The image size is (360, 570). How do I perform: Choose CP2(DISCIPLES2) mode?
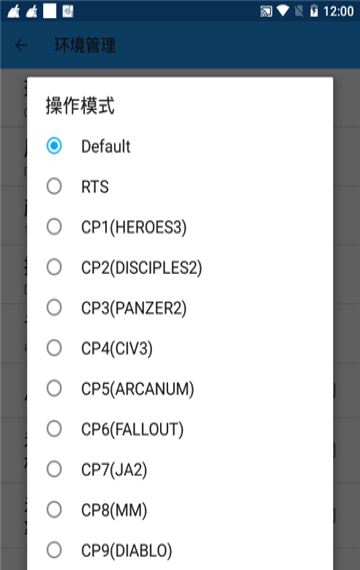tap(180, 268)
